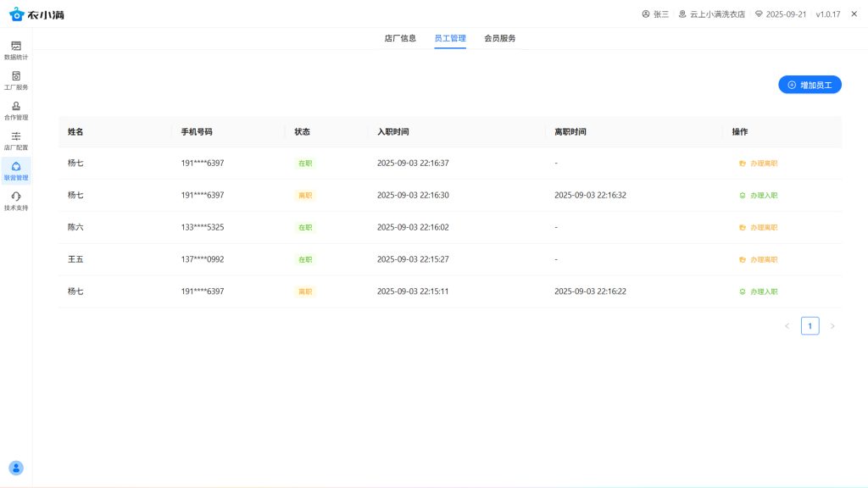Viewport: 868px width, 488px height.
Task: Select the 员工管理 tab
Action: point(450,38)
